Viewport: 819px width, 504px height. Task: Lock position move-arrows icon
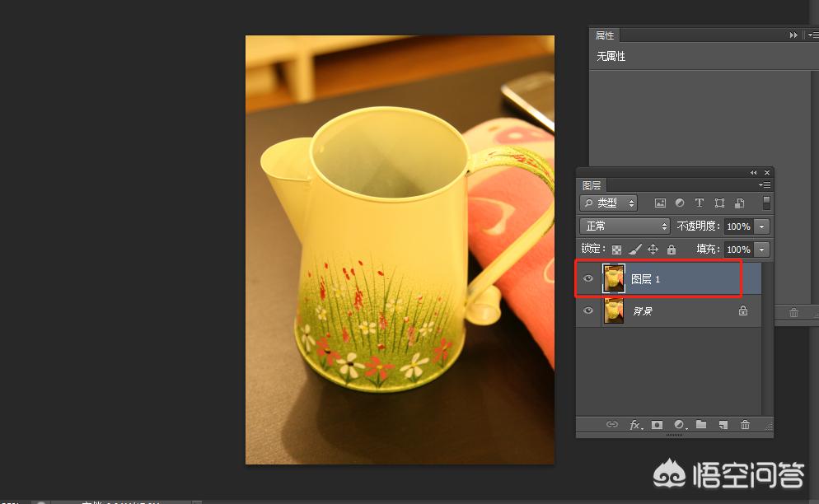(x=653, y=250)
